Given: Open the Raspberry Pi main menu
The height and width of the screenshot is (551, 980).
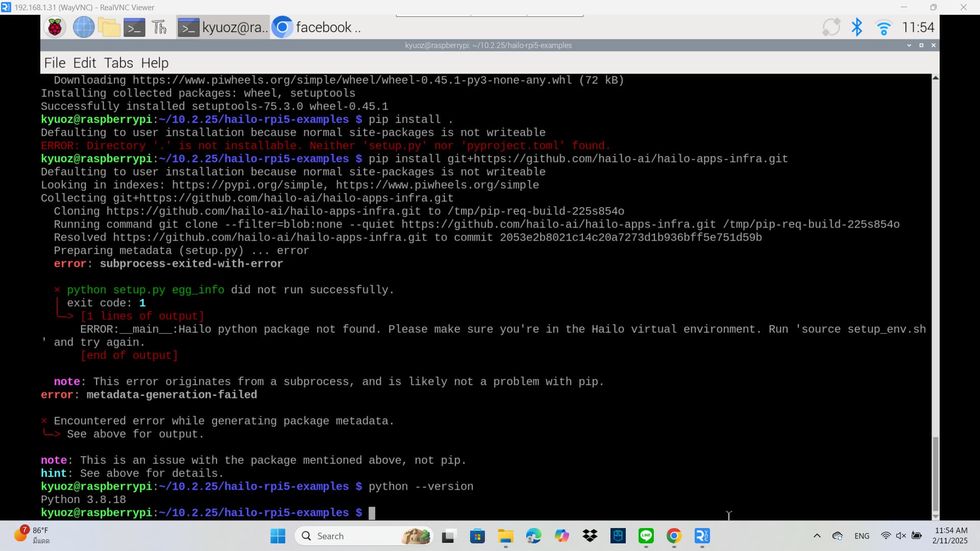Looking at the screenshot, I should [55, 27].
